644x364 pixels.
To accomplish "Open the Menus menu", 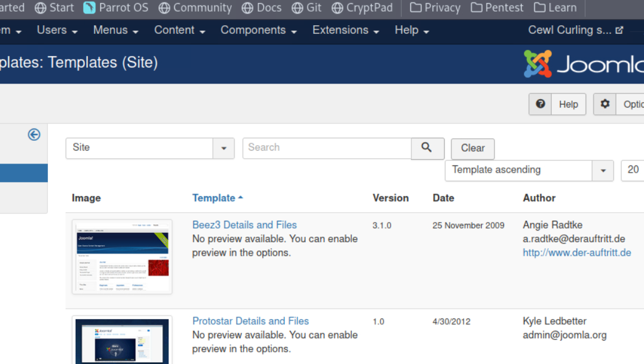I will pyautogui.click(x=116, y=30).
